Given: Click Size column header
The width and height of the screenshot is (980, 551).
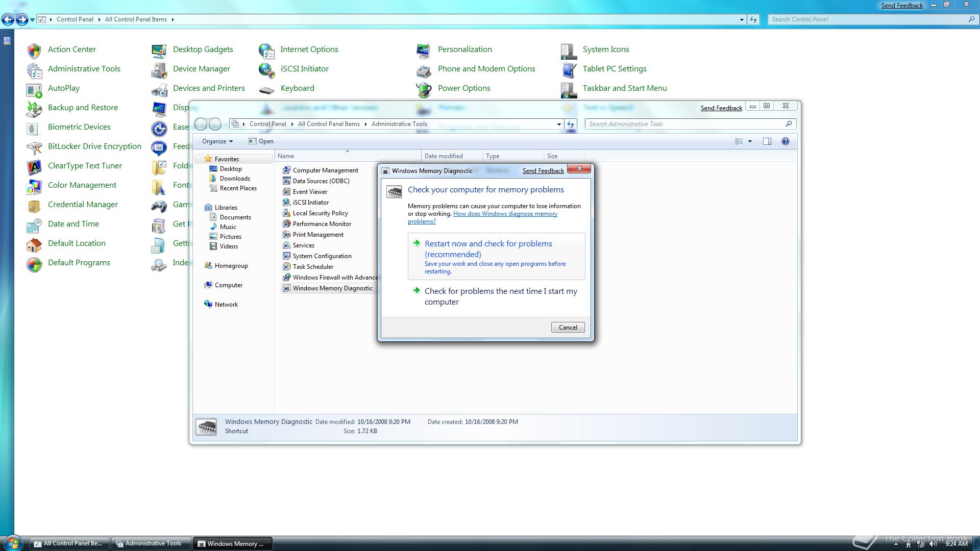Looking at the screenshot, I should point(564,156).
